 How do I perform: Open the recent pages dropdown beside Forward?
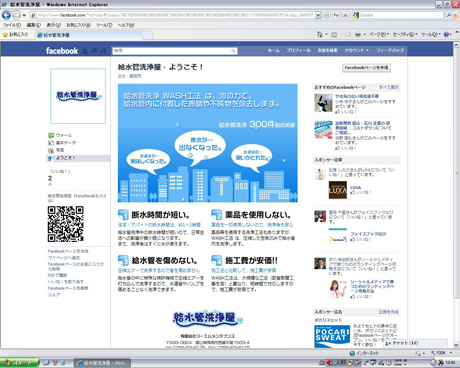[24, 15]
